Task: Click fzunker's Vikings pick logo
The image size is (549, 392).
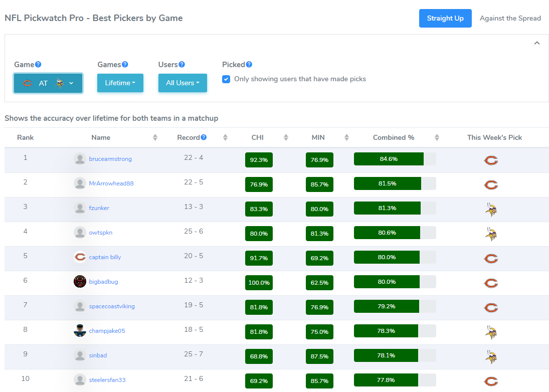Action: point(491,210)
